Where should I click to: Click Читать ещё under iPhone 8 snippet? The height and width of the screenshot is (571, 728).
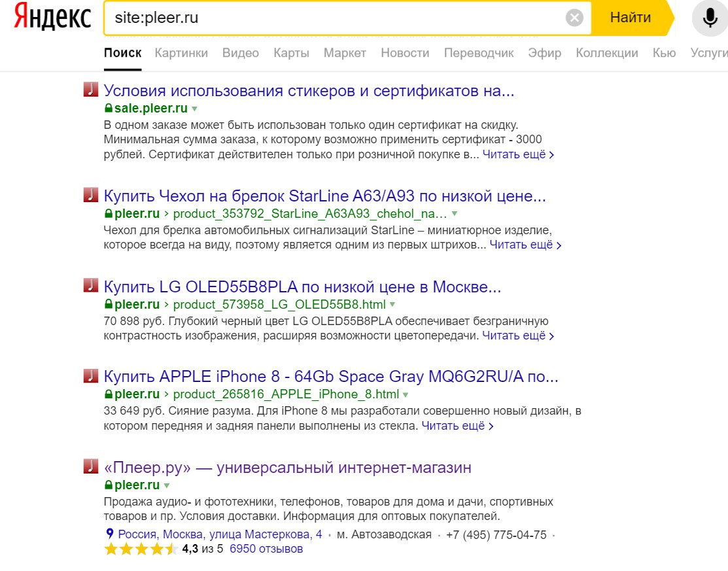point(457,426)
